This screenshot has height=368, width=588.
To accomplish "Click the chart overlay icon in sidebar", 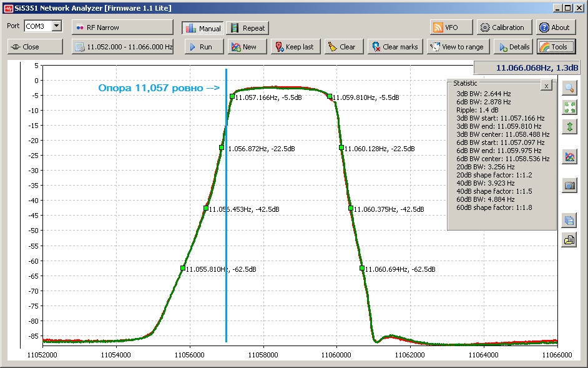I will tap(569, 157).
